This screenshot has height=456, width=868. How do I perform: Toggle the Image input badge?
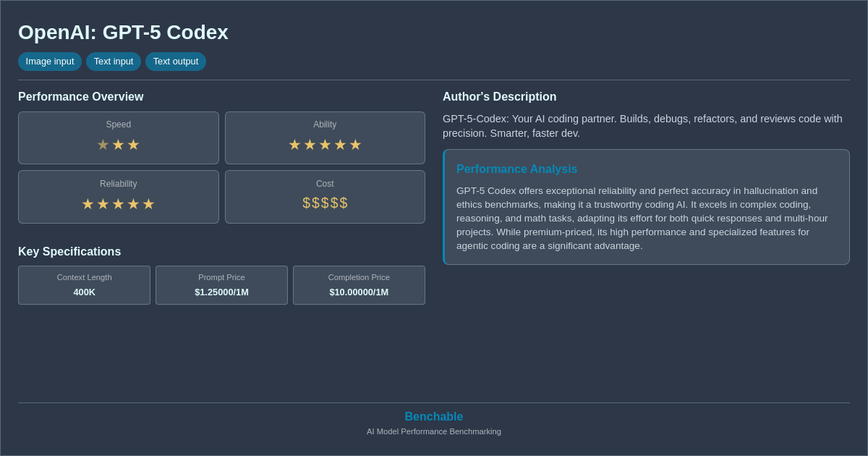(49, 62)
